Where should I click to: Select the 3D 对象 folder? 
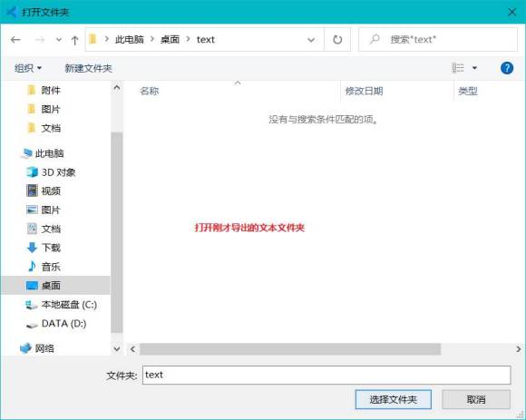pyautogui.click(x=51, y=172)
